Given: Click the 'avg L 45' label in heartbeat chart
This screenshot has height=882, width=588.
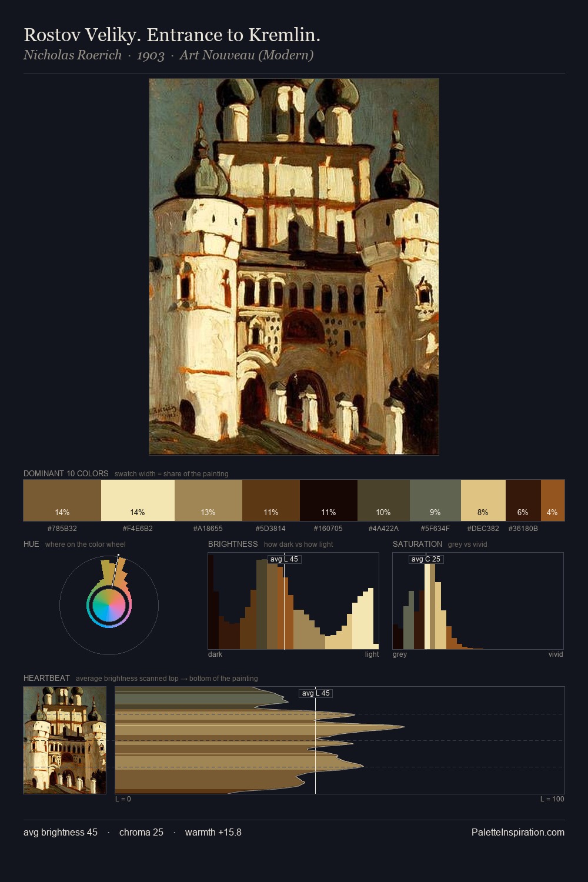Looking at the screenshot, I should pyautogui.click(x=316, y=693).
